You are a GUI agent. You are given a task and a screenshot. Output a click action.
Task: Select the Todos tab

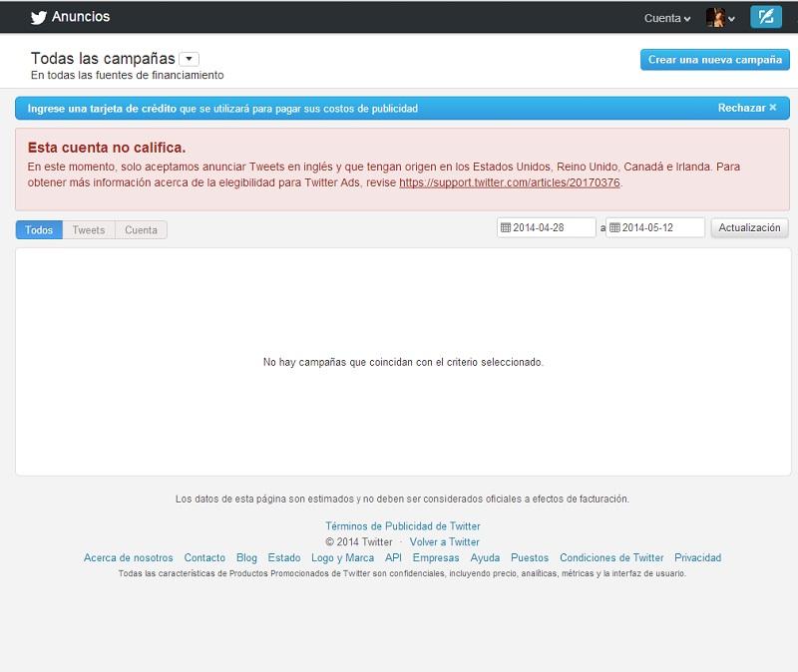pyautogui.click(x=38, y=229)
